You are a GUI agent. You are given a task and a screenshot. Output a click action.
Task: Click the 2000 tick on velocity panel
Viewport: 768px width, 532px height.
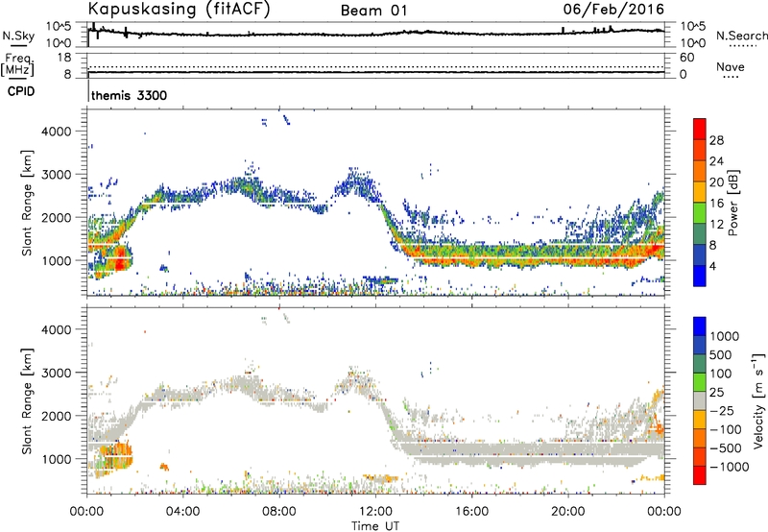[x=57, y=416]
